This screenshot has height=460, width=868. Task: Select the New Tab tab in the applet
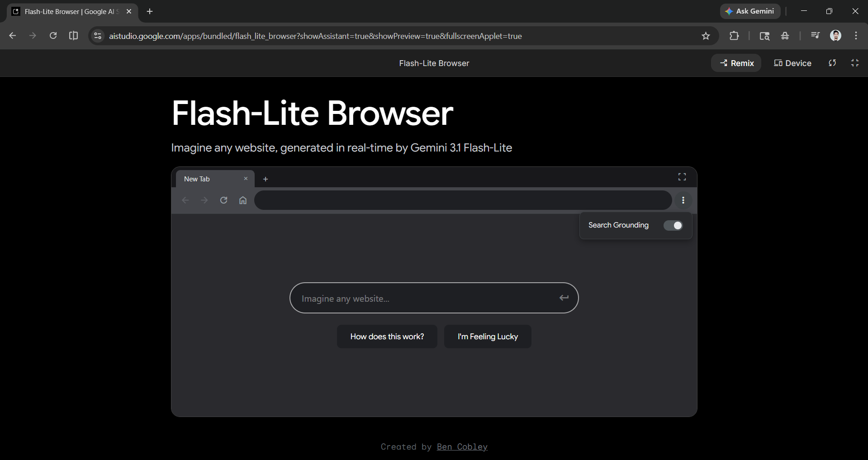pos(196,179)
